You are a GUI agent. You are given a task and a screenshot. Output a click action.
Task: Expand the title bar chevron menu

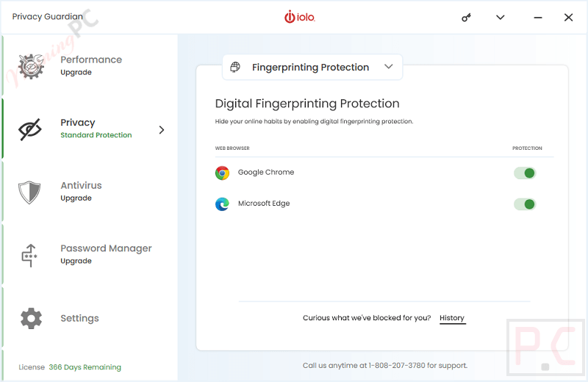[501, 17]
